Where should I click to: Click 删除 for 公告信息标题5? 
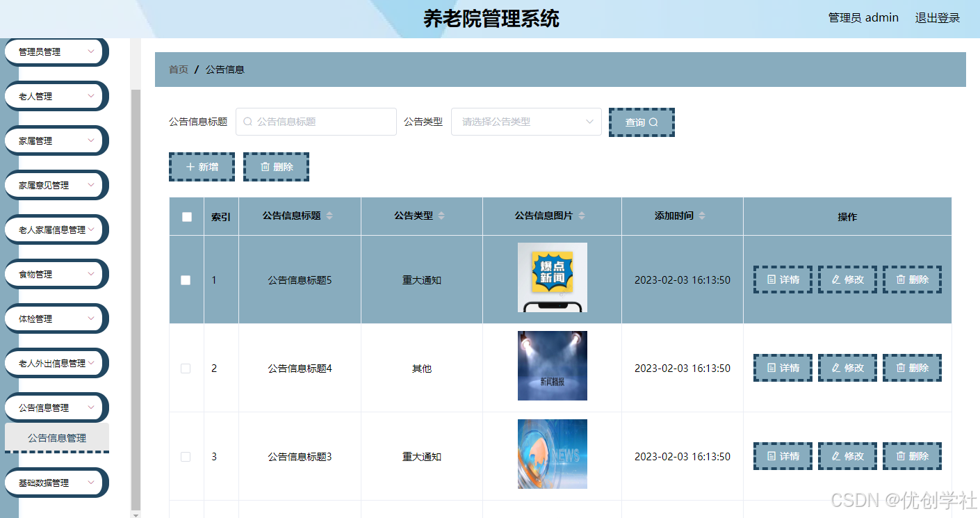click(912, 280)
